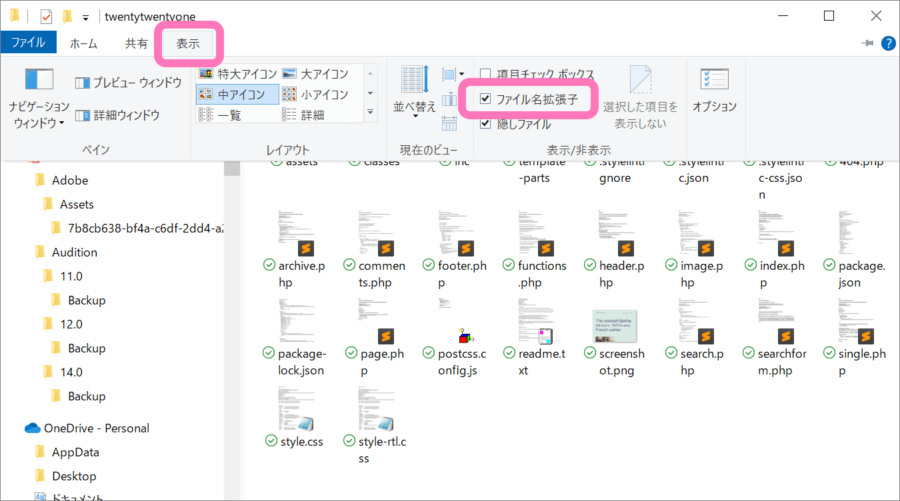This screenshot has height=501, width=900.
Task: Select the template-parts folder label
Action: tap(541, 171)
